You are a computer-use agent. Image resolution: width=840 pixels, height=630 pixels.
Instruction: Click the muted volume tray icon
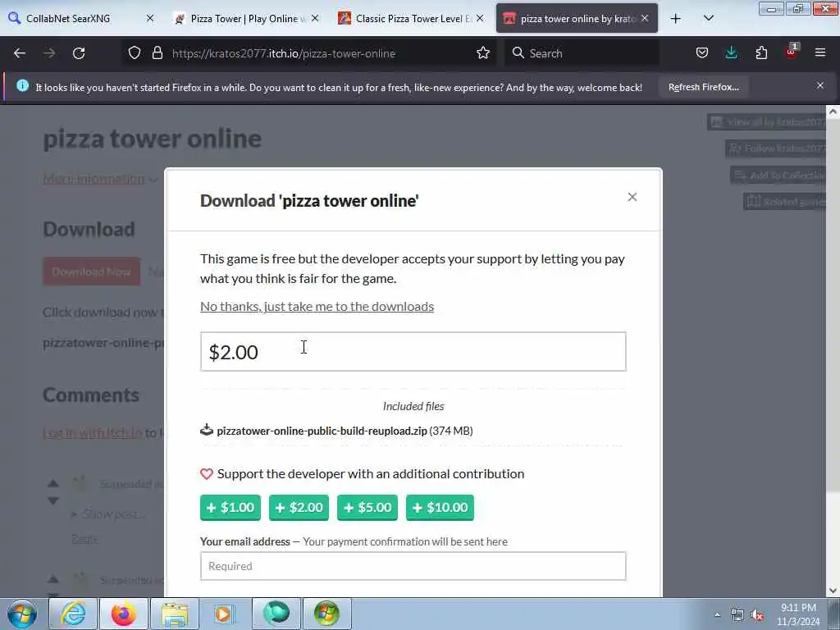click(757, 615)
